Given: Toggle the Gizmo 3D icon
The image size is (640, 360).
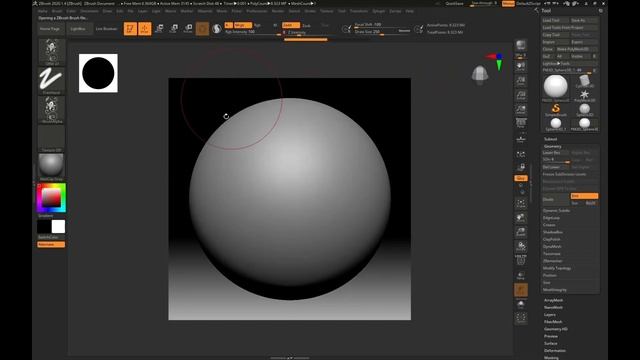Looking at the screenshot, I should [202, 29].
